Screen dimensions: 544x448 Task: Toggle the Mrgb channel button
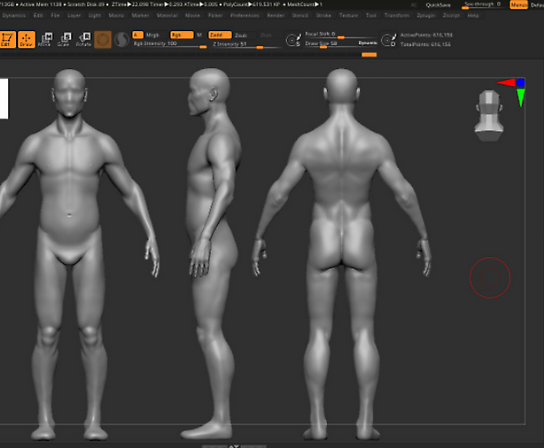click(x=152, y=35)
